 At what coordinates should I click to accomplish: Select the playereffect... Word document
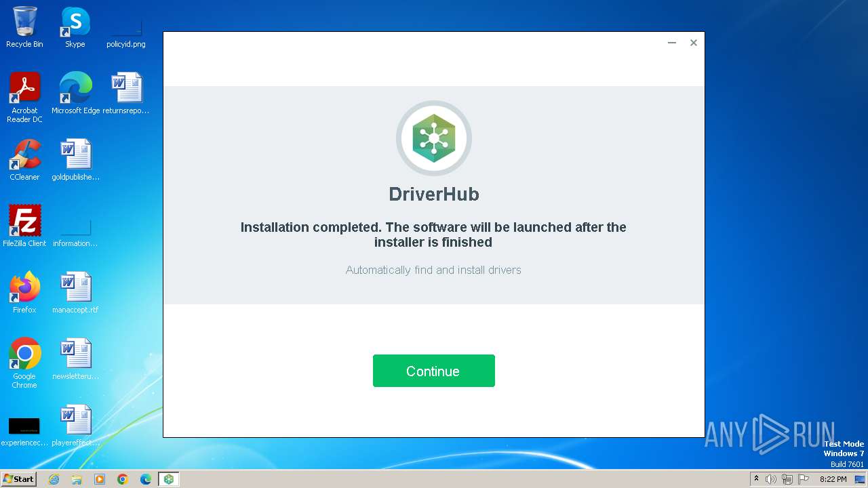[75, 426]
